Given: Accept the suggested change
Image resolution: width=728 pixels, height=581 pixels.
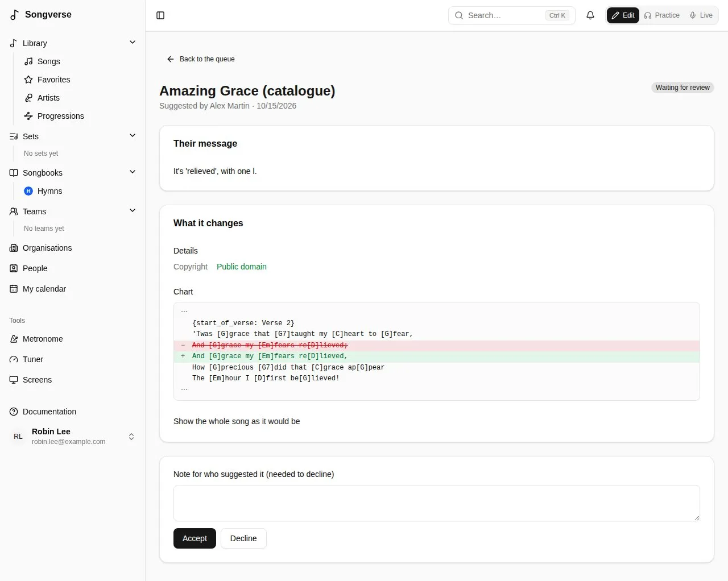Looking at the screenshot, I should pos(195,538).
